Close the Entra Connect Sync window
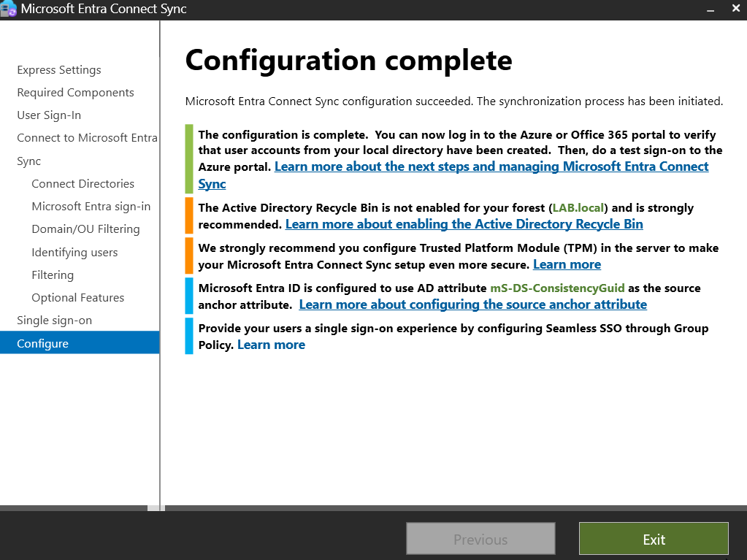The height and width of the screenshot is (560, 747). 736,8
